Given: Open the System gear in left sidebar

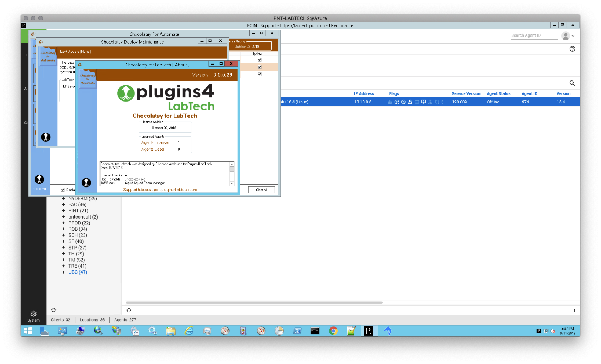Looking at the screenshot, I should tap(33, 314).
